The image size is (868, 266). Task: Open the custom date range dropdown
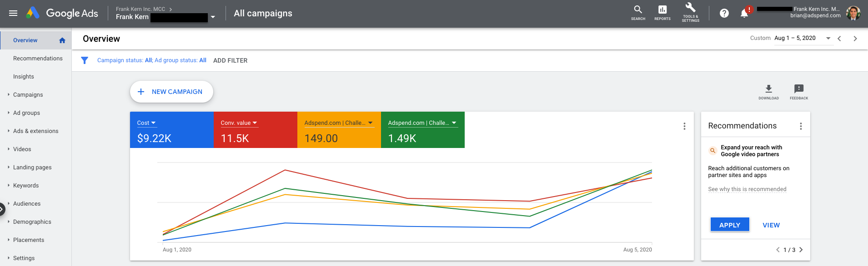[x=803, y=38]
